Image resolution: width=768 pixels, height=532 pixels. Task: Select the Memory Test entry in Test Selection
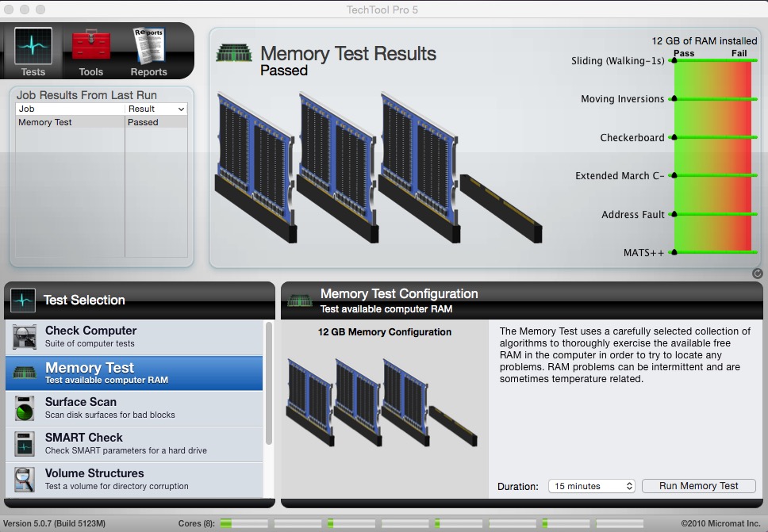coord(134,373)
